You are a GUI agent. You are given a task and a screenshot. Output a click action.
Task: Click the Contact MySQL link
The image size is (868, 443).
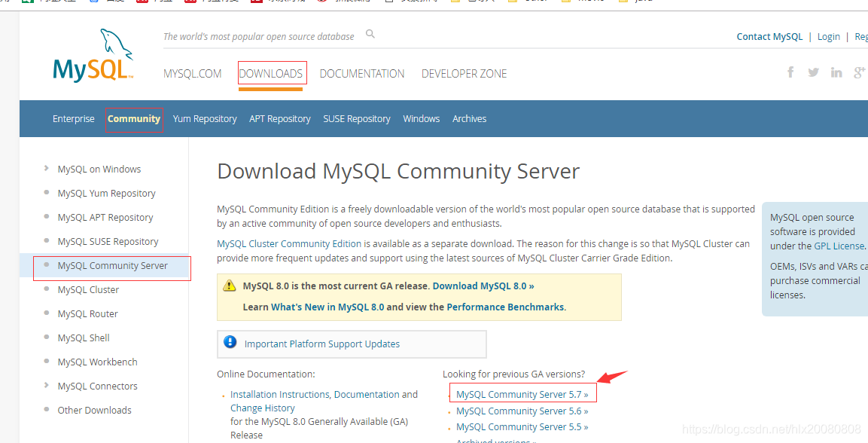(x=769, y=37)
